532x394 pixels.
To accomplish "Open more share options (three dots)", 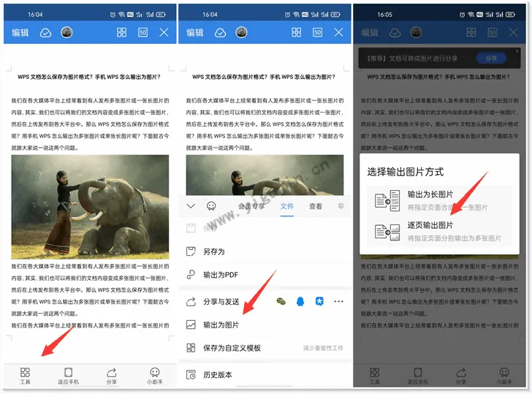I will (338, 301).
